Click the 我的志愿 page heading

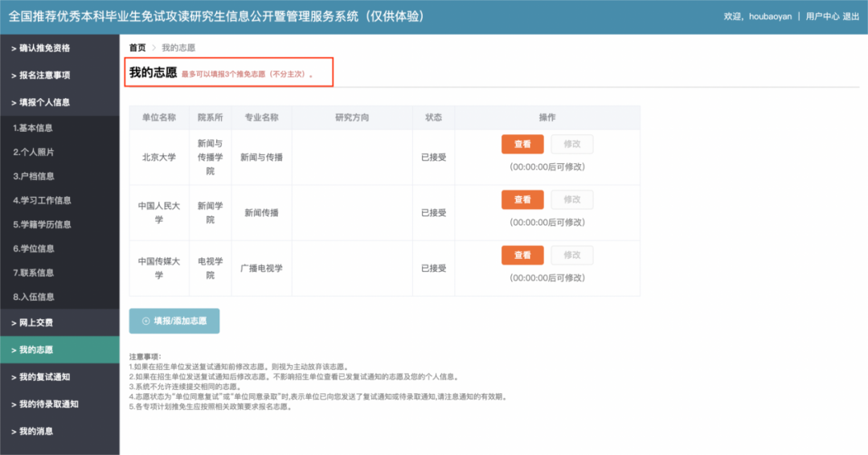pyautogui.click(x=154, y=72)
